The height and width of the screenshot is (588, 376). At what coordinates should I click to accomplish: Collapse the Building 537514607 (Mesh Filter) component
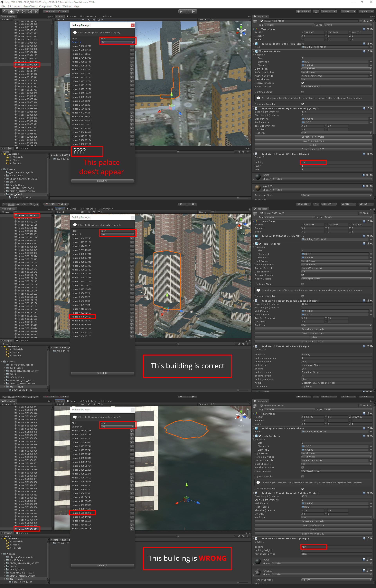pos(254,236)
